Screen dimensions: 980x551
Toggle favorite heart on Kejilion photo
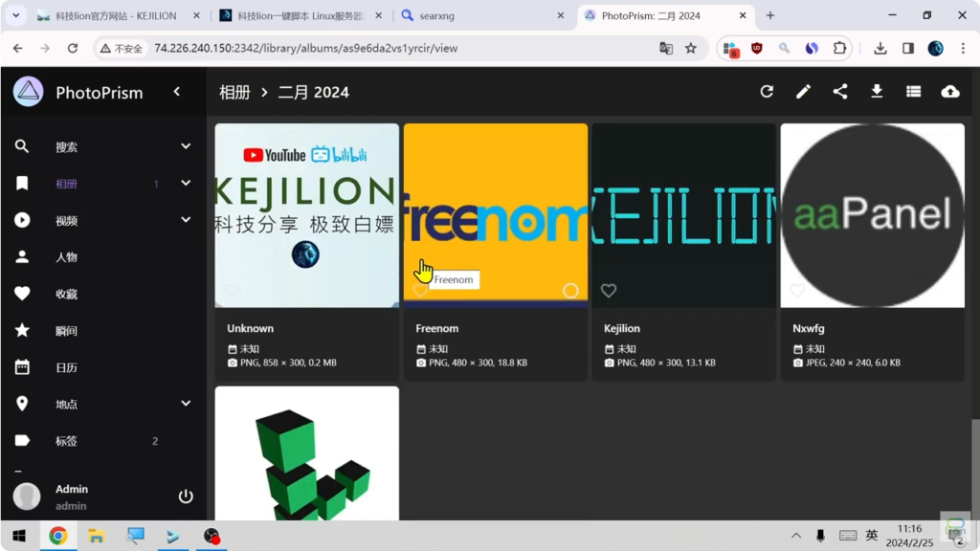[x=609, y=291]
